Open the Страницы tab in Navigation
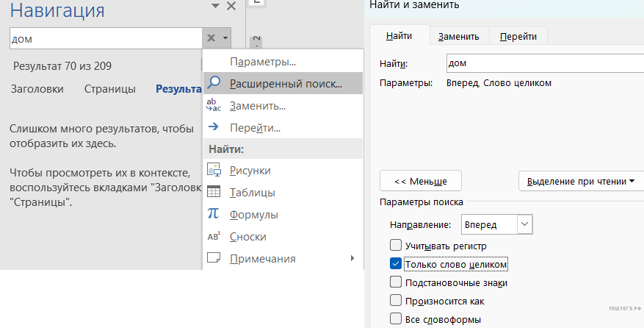The width and height of the screenshot is (644, 328). [109, 89]
